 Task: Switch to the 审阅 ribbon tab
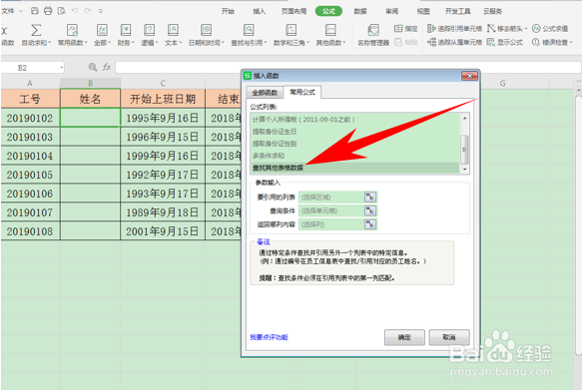coord(391,11)
